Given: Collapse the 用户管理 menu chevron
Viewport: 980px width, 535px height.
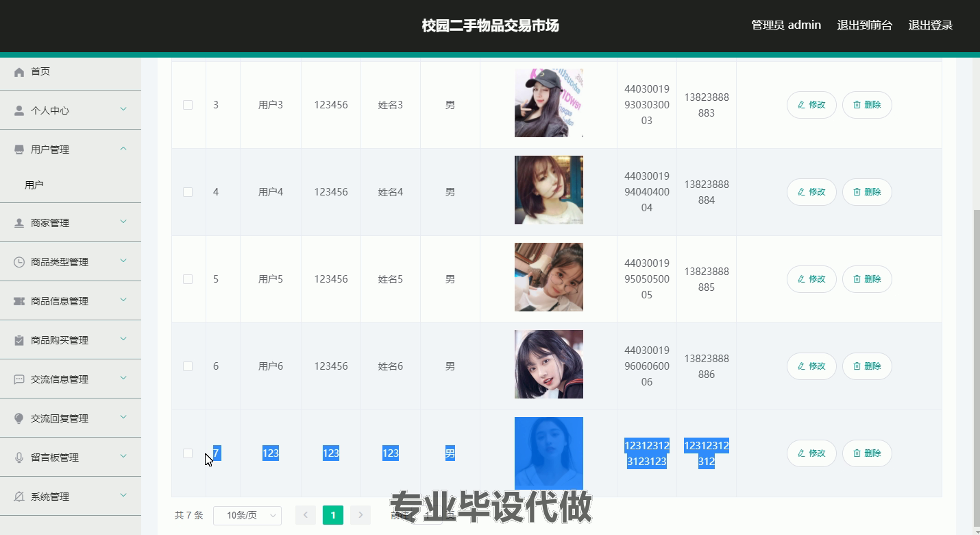Looking at the screenshot, I should (x=123, y=149).
